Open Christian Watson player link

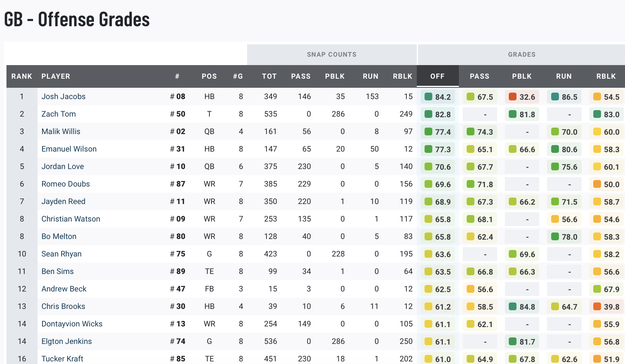(71, 219)
